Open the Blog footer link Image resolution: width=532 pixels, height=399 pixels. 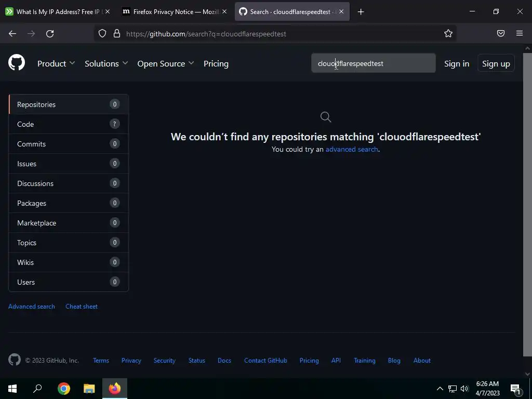point(394,361)
